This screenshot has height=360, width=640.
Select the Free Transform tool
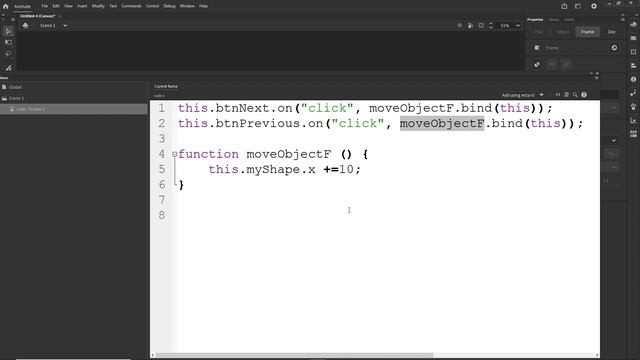tap(8, 42)
